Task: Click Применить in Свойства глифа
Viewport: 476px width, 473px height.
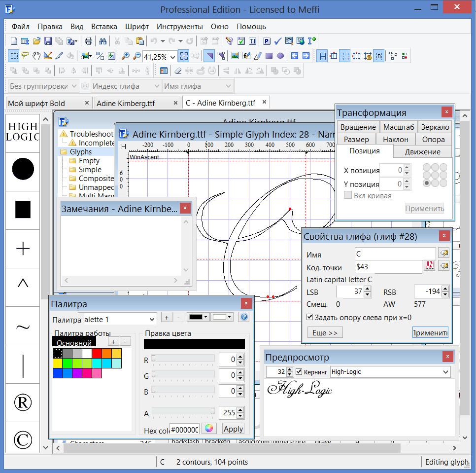Action: click(x=430, y=332)
